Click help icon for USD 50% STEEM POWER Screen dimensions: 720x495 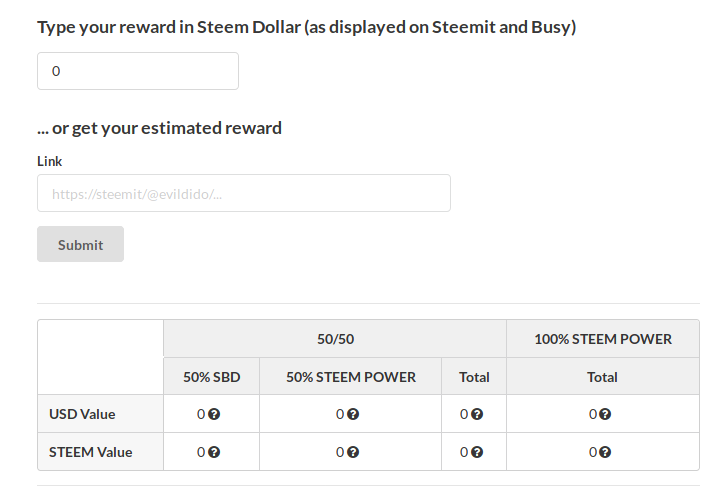coord(354,414)
